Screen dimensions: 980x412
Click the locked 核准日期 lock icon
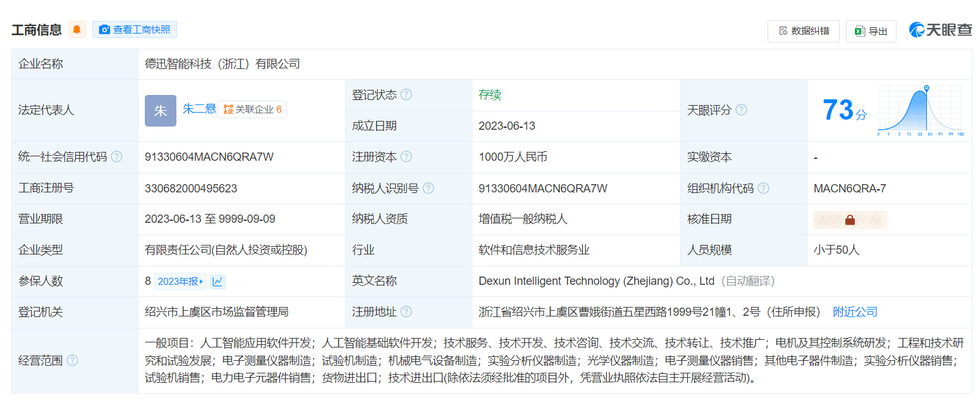(850, 220)
